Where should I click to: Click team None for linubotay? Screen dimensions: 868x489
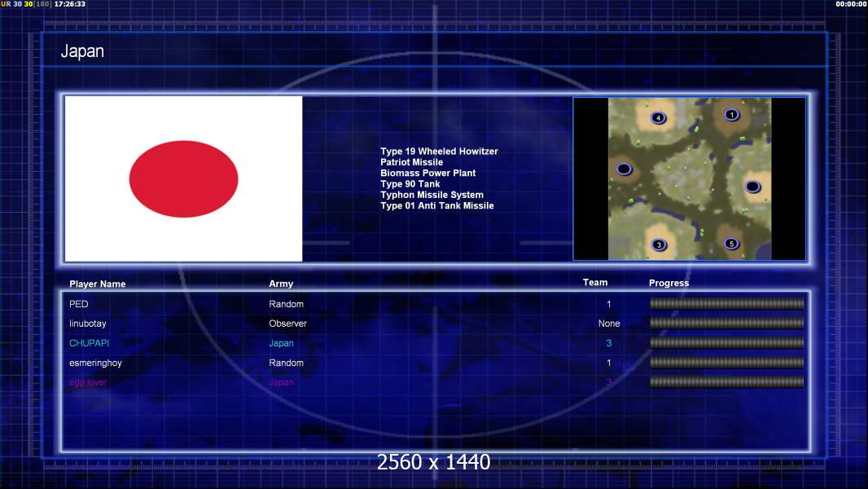609,324
